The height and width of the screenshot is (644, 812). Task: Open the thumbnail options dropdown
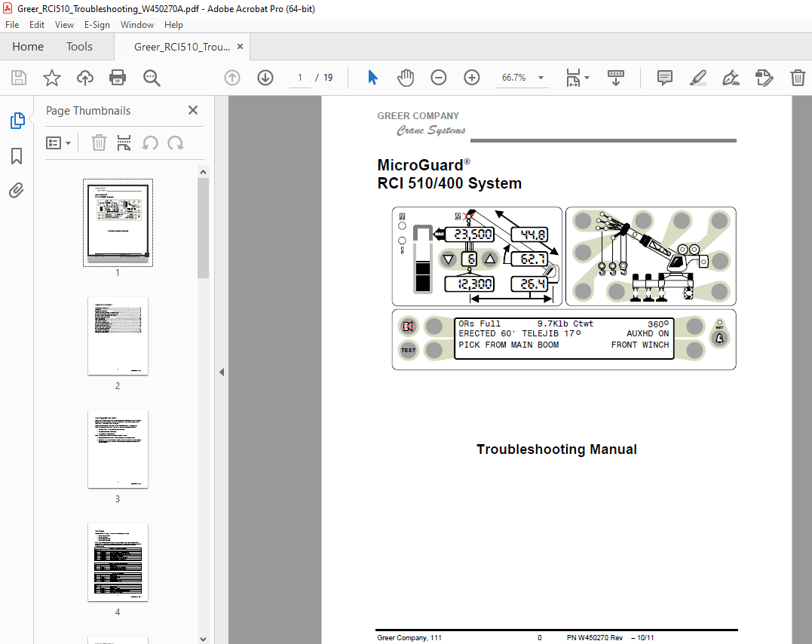(59, 143)
